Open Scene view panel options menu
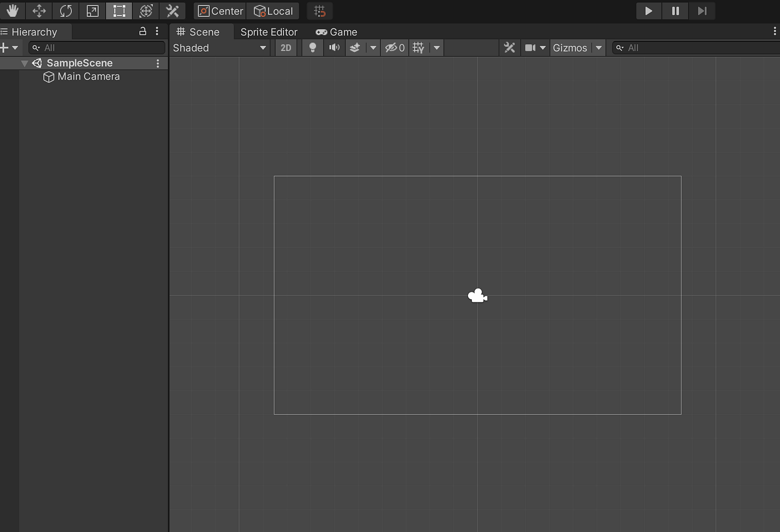 (x=774, y=31)
